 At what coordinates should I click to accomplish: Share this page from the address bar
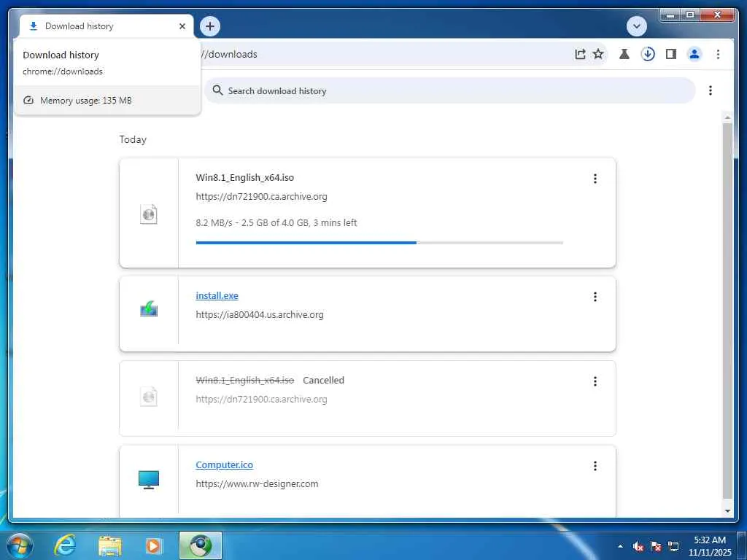(580, 54)
